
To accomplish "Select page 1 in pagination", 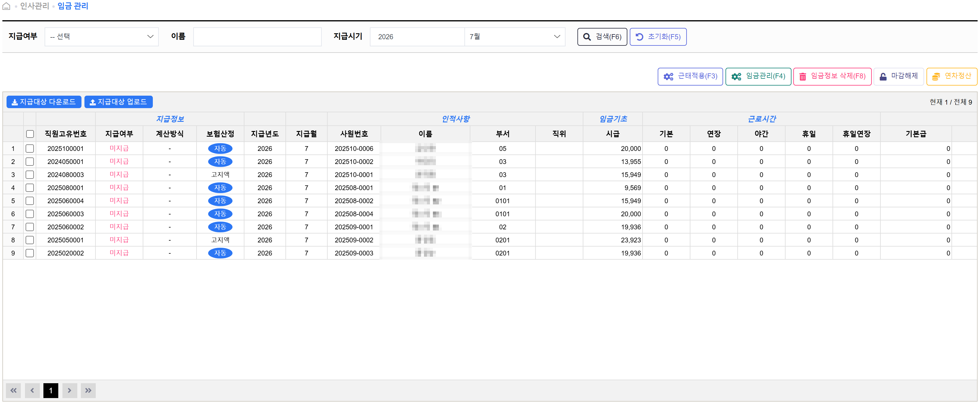I will click(x=51, y=390).
